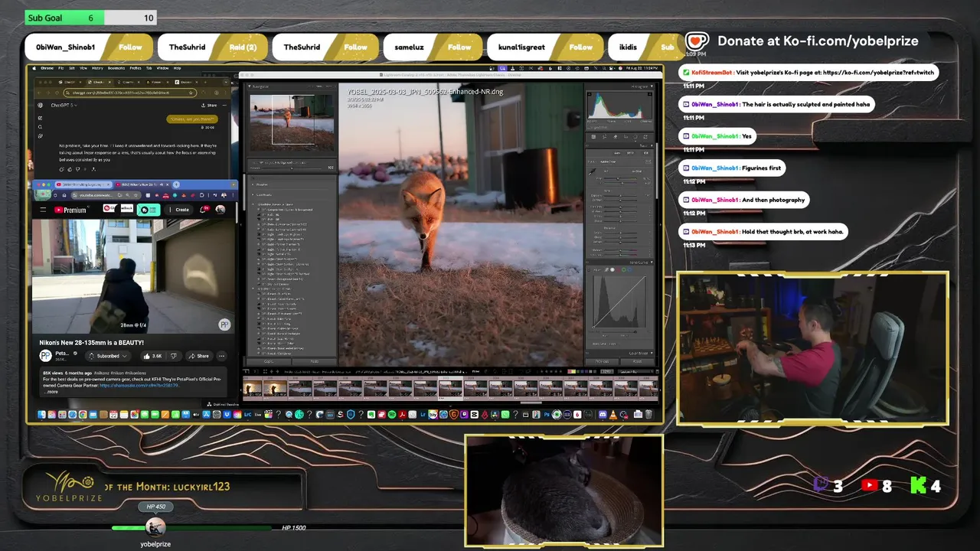Image resolution: width=980 pixels, height=551 pixels.
Task: Click the PetaPixel channel avatar
Action: point(45,356)
